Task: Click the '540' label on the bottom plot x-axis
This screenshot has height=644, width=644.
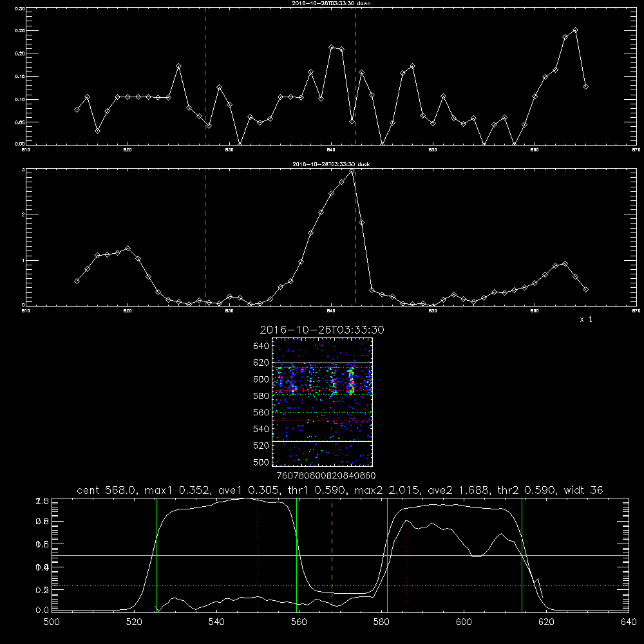Action: coord(216,622)
